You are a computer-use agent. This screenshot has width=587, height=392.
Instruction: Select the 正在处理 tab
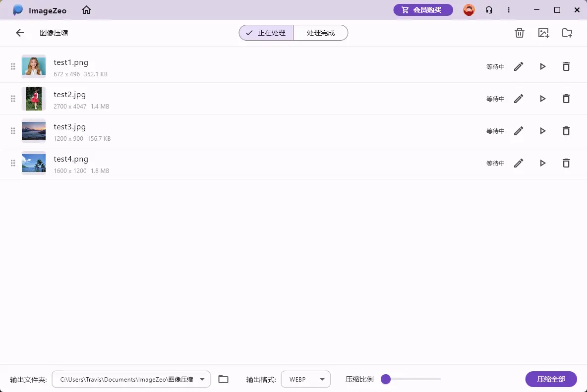click(x=266, y=33)
